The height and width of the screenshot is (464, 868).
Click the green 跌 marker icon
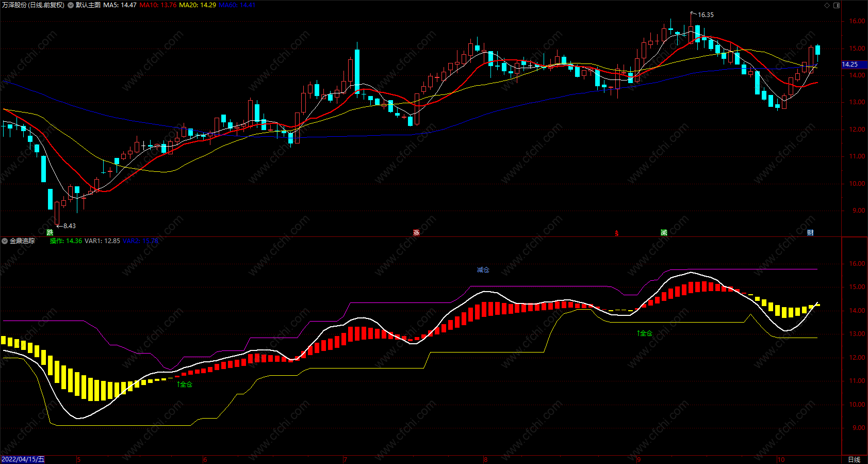50,233
